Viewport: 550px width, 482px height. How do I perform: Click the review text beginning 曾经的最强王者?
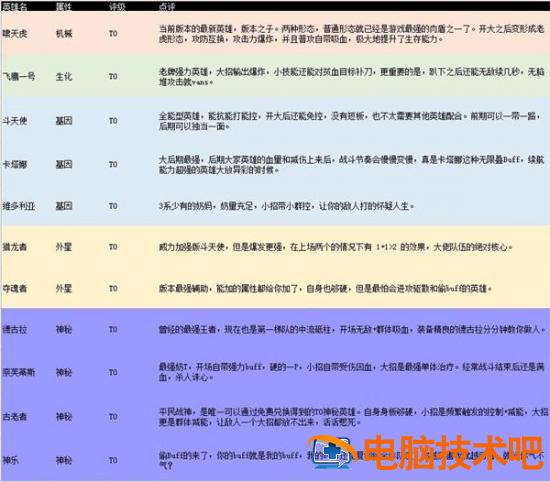click(353, 330)
